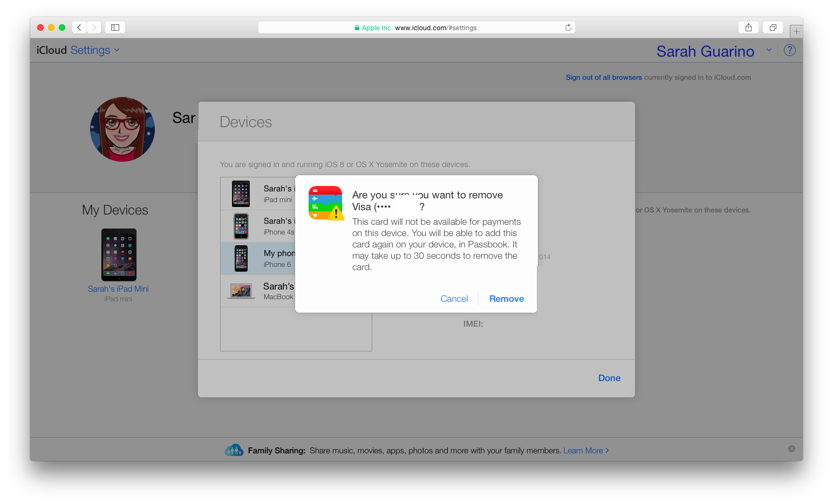Select the iPhone 4s device row
The height and width of the screenshot is (504, 833).
pyautogui.click(x=259, y=226)
